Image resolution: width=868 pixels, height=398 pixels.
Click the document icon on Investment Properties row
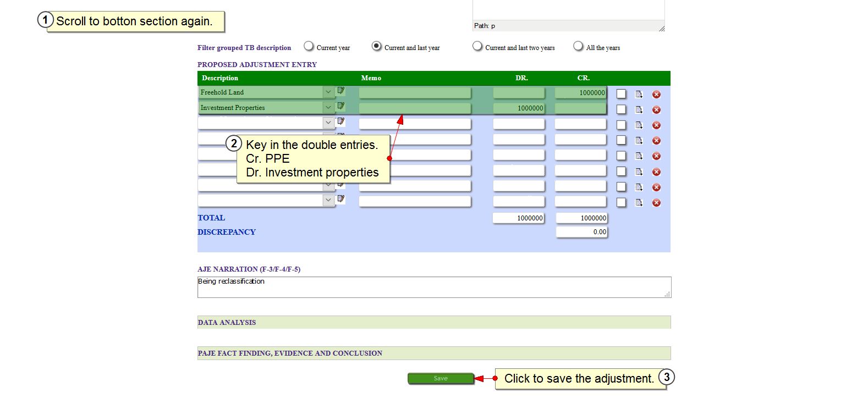tap(639, 110)
